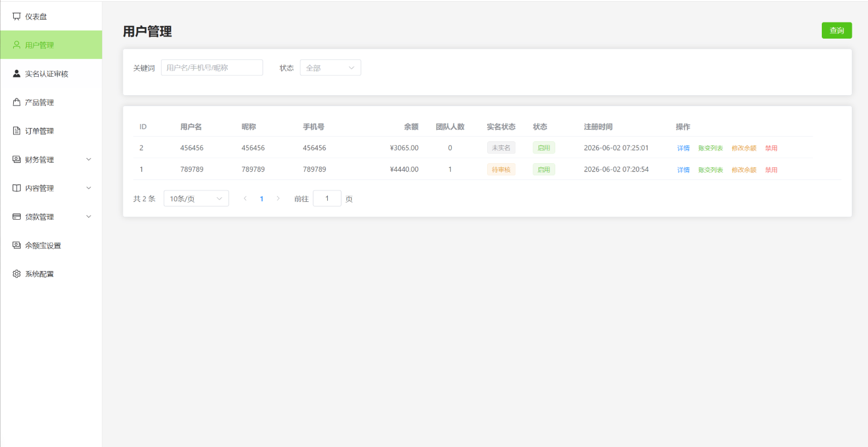Open 产品管理 menu item

[x=51, y=102]
